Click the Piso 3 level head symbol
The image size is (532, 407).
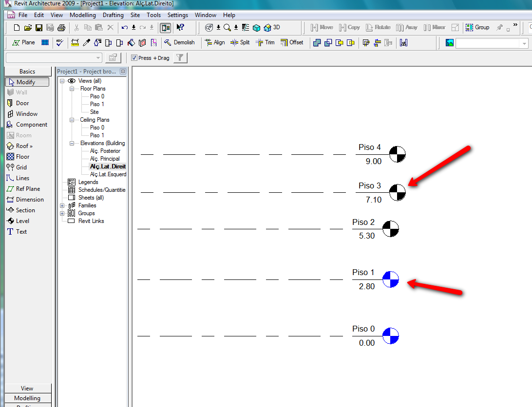pos(397,192)
